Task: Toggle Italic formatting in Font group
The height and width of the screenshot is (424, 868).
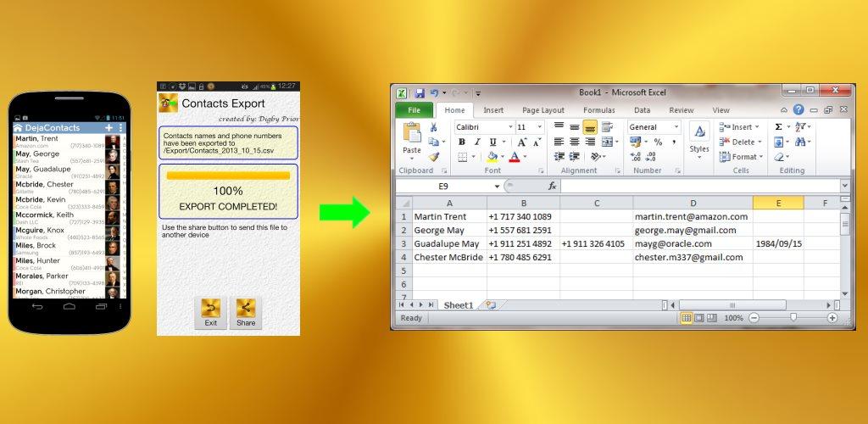Action: coord(476,142)
